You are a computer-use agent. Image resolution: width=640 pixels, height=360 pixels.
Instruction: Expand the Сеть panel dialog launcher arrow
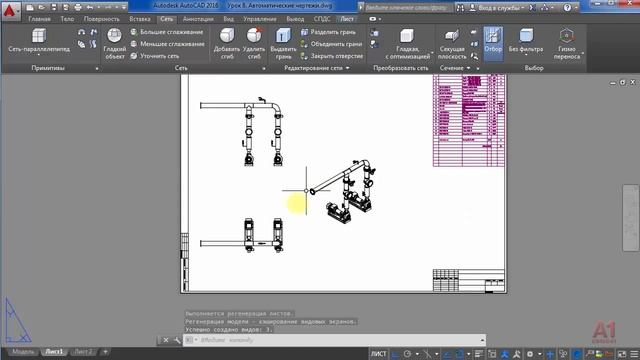(x=264, y=69)
